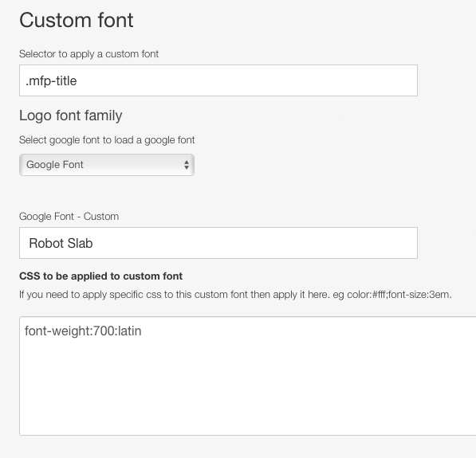Click the "Selector to apply a custom font" label
The image size is (476, 458).
pos(89,54)
